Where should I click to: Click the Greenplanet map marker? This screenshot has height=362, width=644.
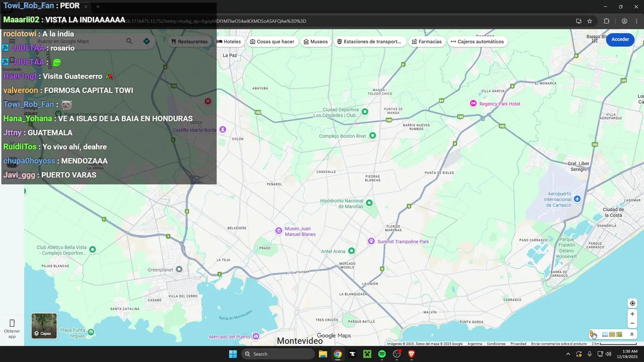(179, 269)
